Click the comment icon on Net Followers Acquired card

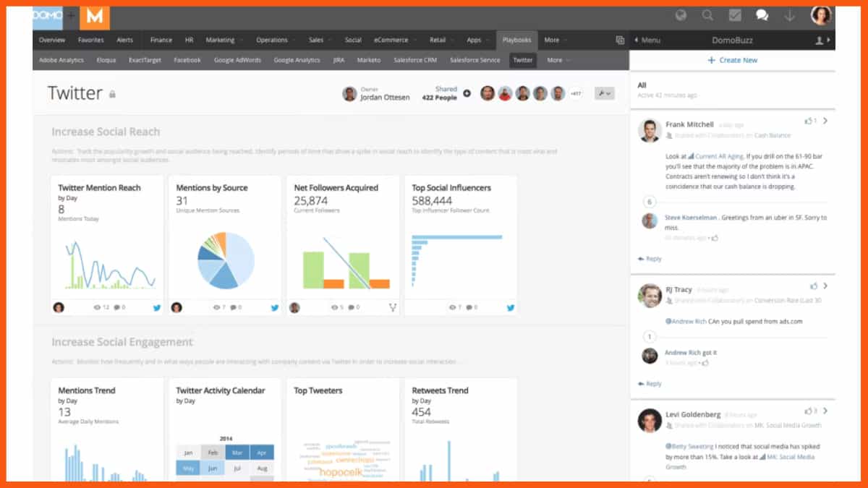[352, 307]
